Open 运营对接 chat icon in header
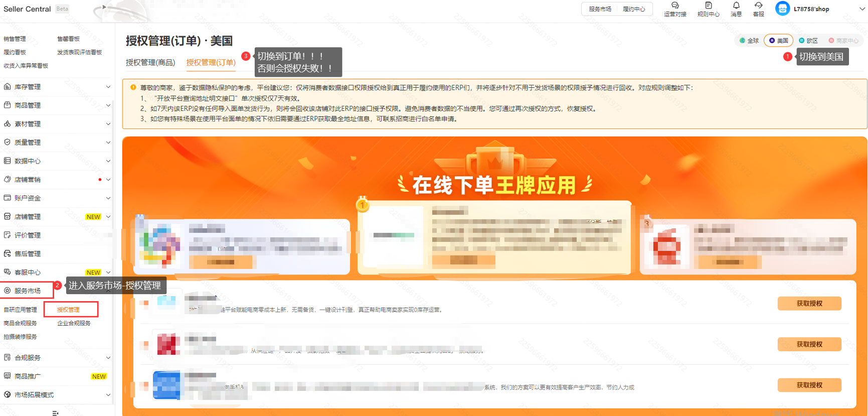This screenshot has width=868, height=416. click(x=675, y=5)
